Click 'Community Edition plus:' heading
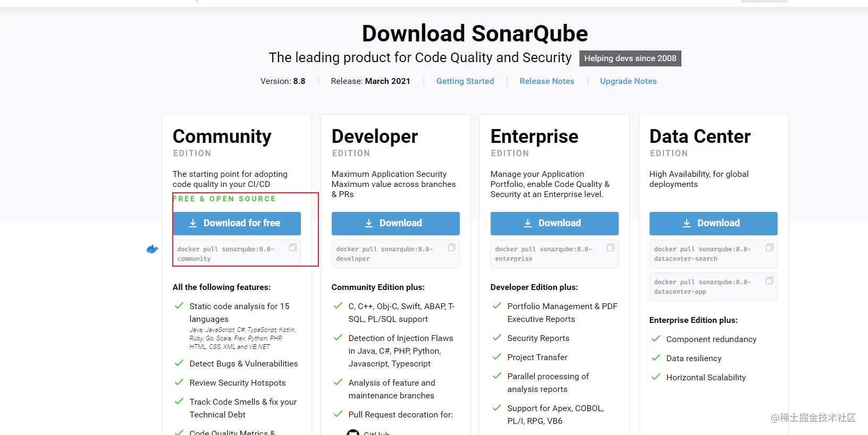The height and width of the screenshot is (435, 868). coord(378,287)
